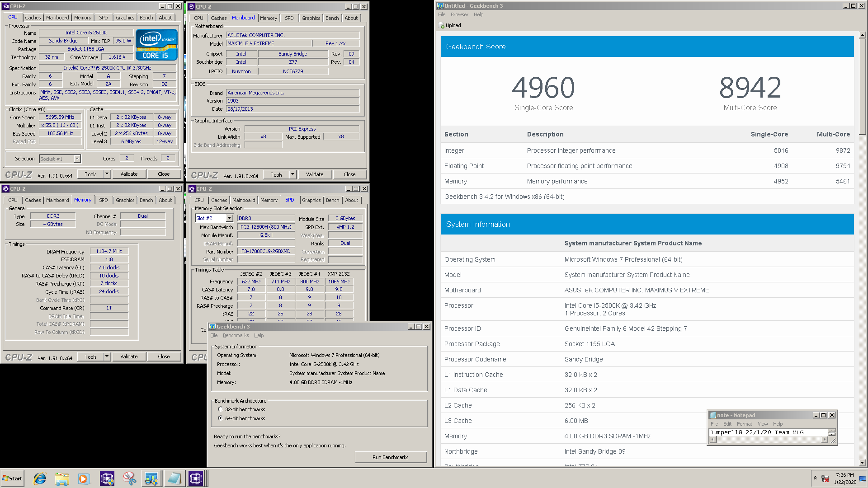868x488 pixels.
Task: Click Notepad horizontal scrollbar right arrow
Action: [824, 440]
